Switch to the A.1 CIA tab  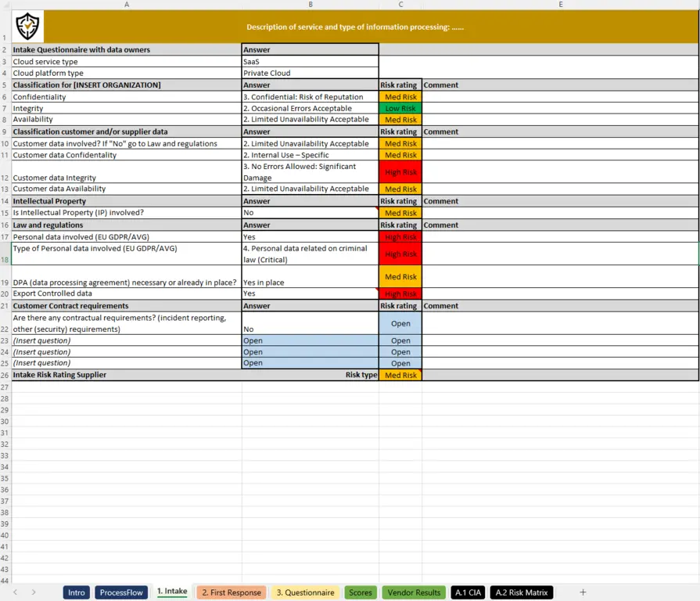pyautogui.click(x=468, y=592)
